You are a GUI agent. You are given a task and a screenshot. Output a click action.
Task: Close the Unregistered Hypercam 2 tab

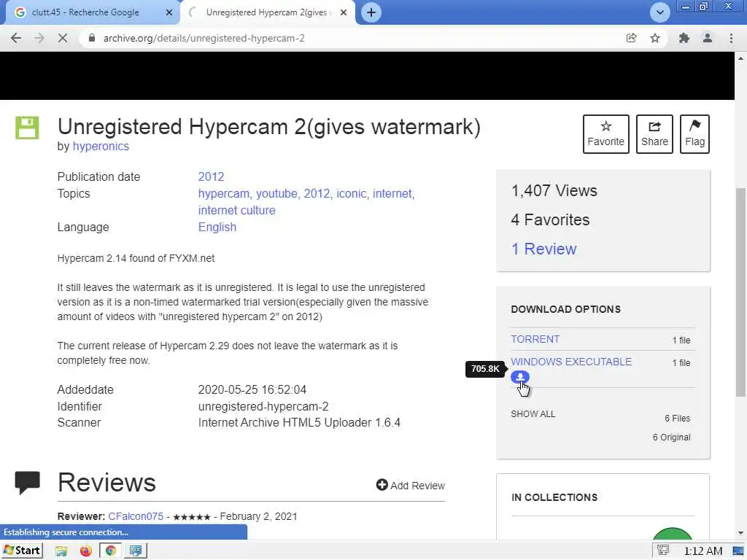[343, 12]
